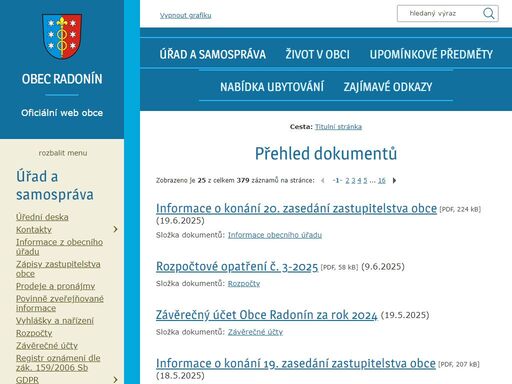Click the Radonín coat of arms logo

pos(62,36)
